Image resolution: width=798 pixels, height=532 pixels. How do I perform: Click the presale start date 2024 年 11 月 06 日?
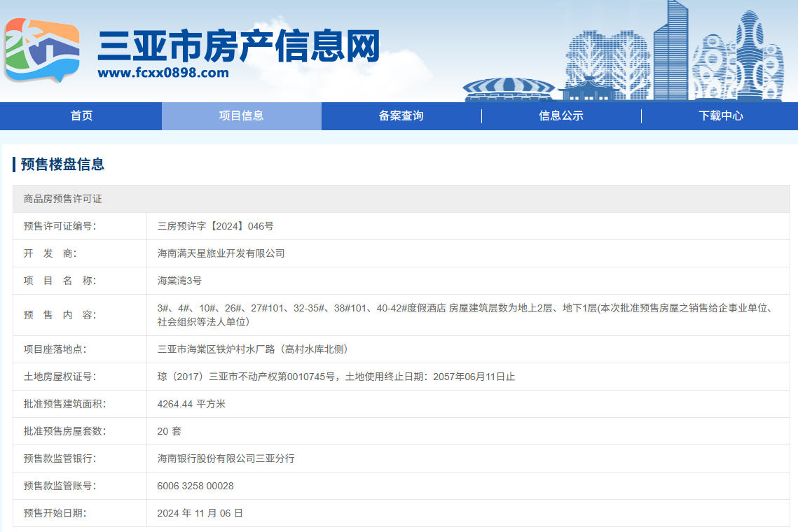[200, 513]
